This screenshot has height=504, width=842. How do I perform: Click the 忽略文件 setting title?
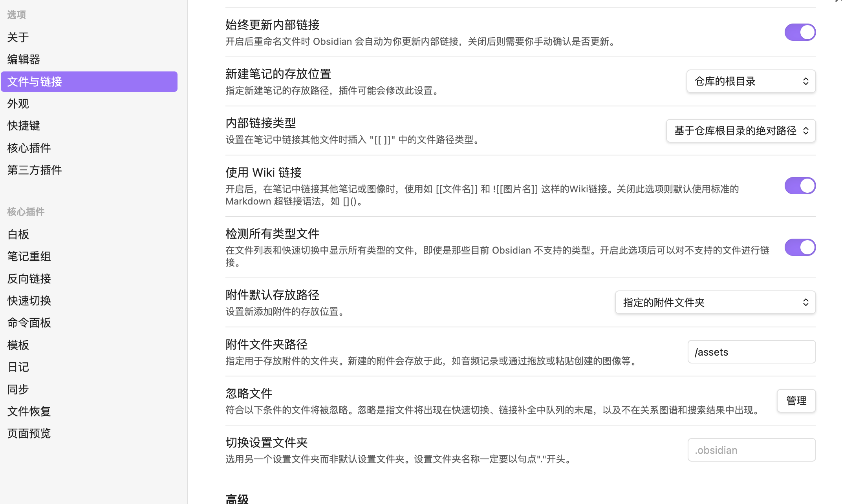point(249,393)
